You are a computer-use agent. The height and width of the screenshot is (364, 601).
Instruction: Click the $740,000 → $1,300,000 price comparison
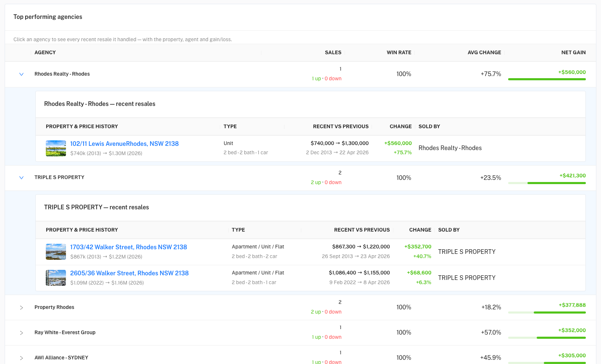340,143
